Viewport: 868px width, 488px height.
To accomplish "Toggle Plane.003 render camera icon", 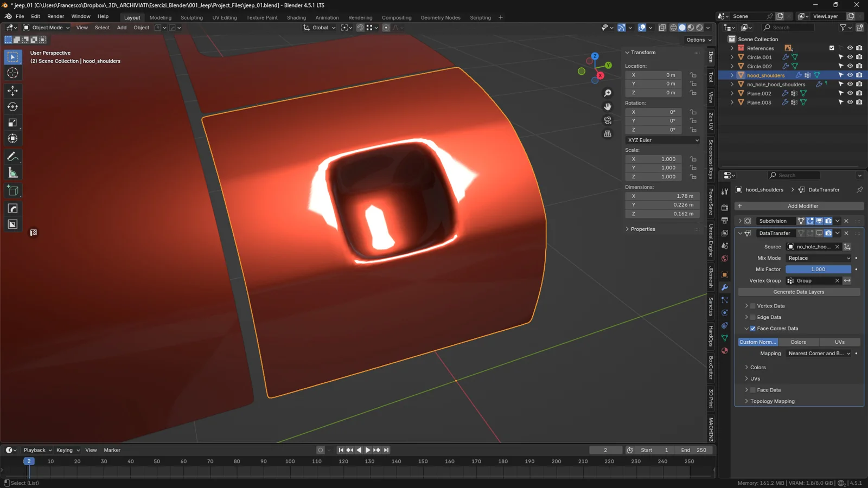I will 859,102.
